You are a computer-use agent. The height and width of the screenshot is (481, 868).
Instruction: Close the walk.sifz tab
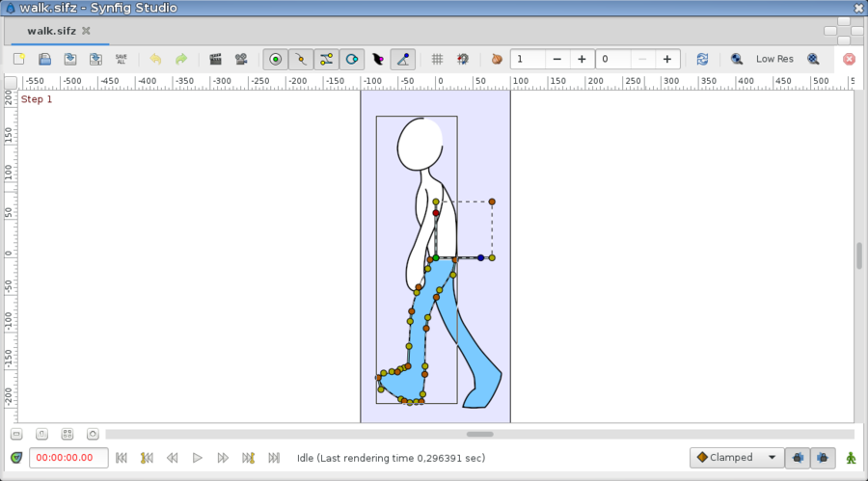(x=87, y=31)
